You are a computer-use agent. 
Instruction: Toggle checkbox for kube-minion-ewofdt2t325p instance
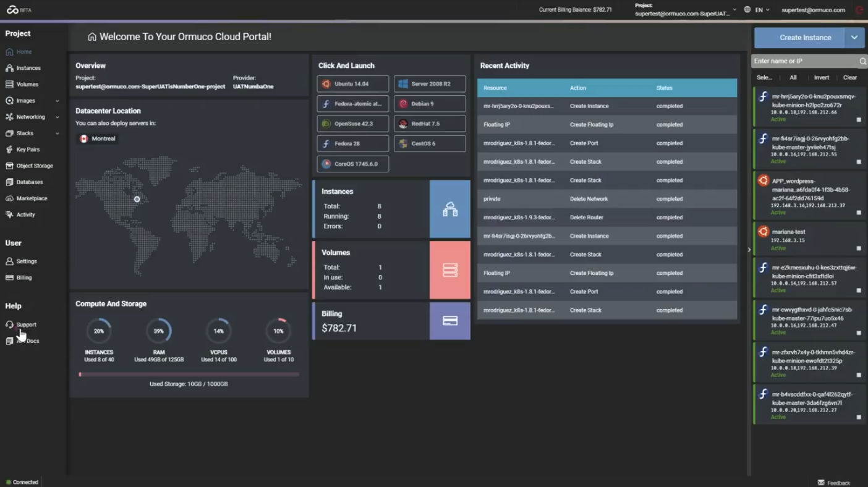pyautogui.click(x=859, y=375)
